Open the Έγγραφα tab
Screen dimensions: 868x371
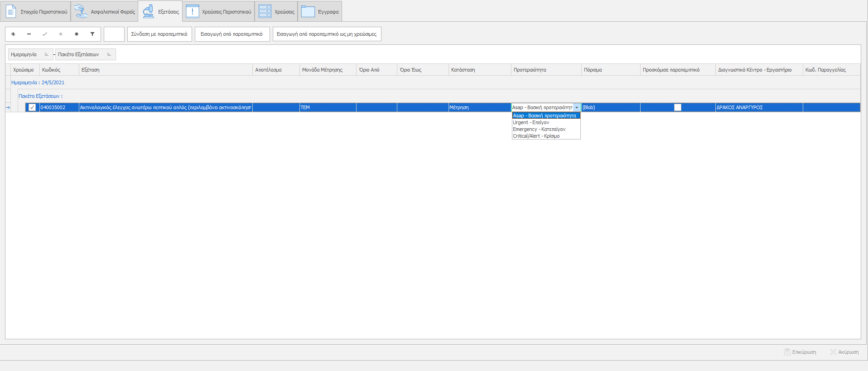[x=320, y=12]
